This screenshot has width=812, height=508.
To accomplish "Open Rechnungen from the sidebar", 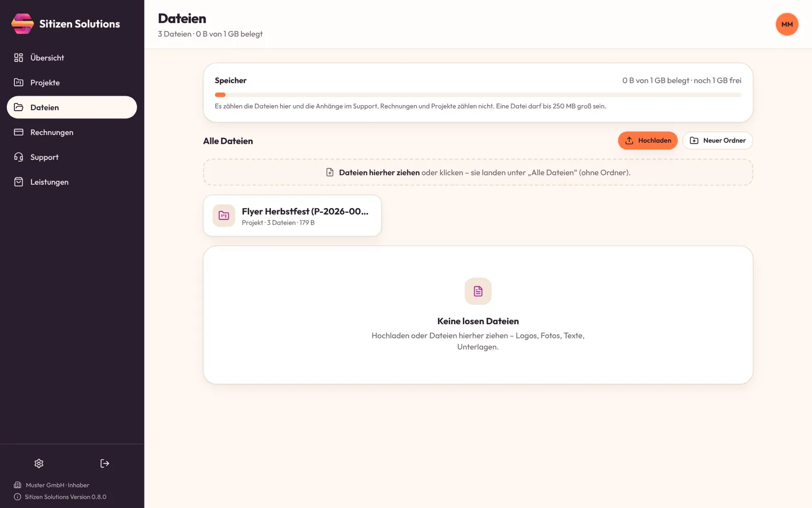I will click(x=72, y=132).
